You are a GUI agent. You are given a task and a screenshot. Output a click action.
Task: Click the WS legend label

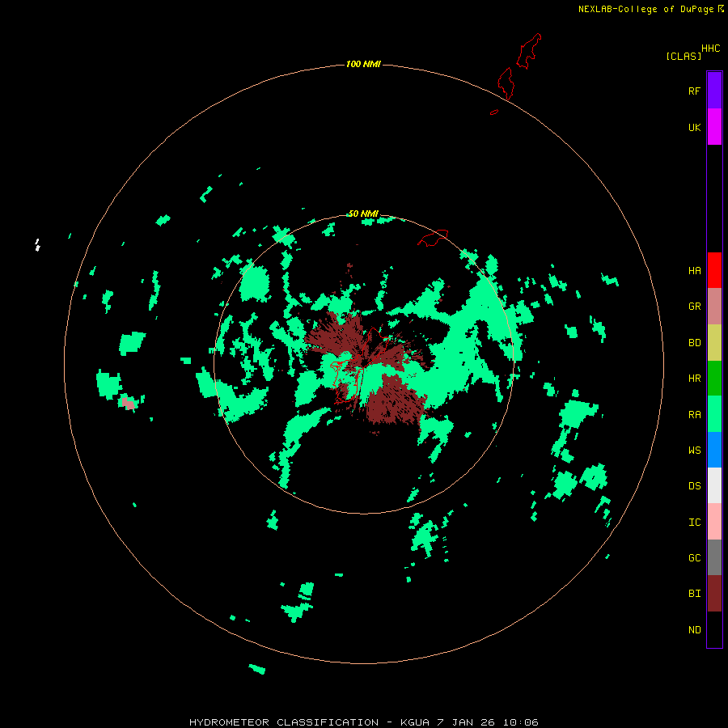(694, 450)
